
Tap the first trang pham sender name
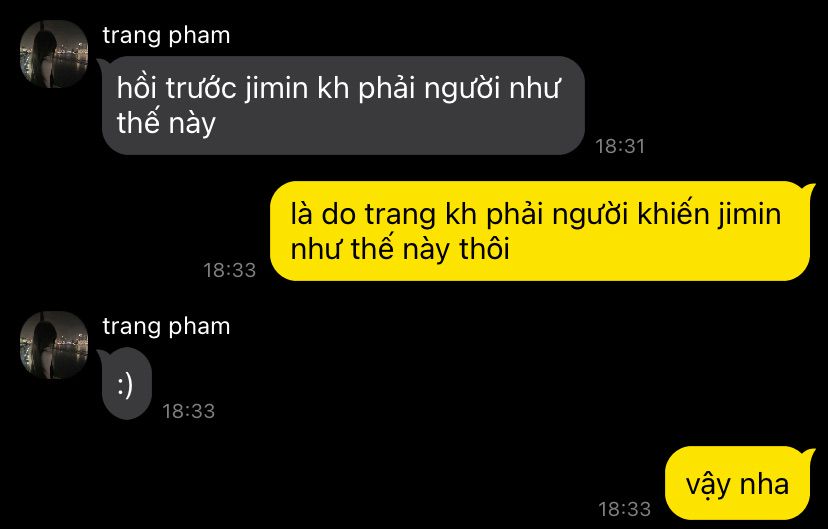tap(166, 36)
